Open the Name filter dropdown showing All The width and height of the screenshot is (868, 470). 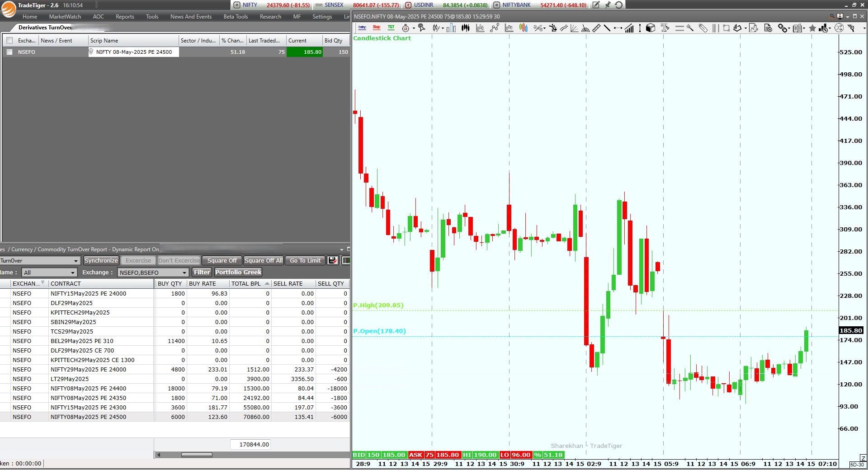[x=73, y=273]
